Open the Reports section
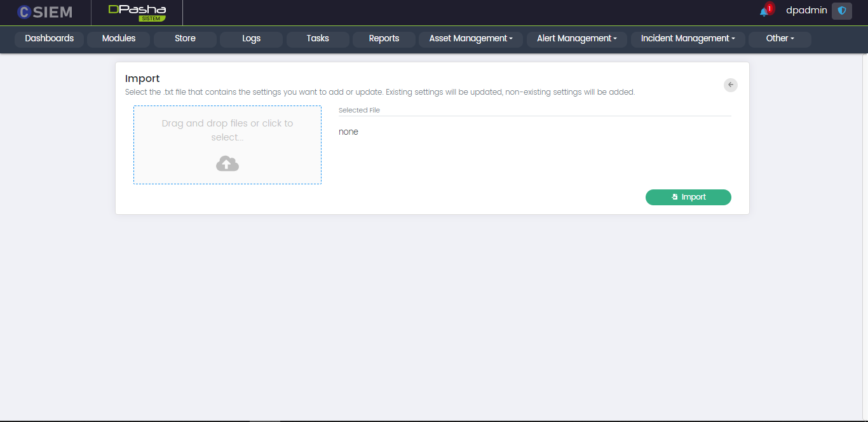Image resolution: width=868 pixels, height=422 pixels. click(x=384, y=39)
